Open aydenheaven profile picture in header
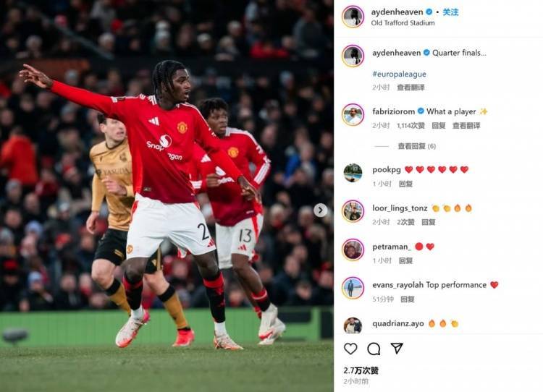The image size is (543, 392). [353, 16]
